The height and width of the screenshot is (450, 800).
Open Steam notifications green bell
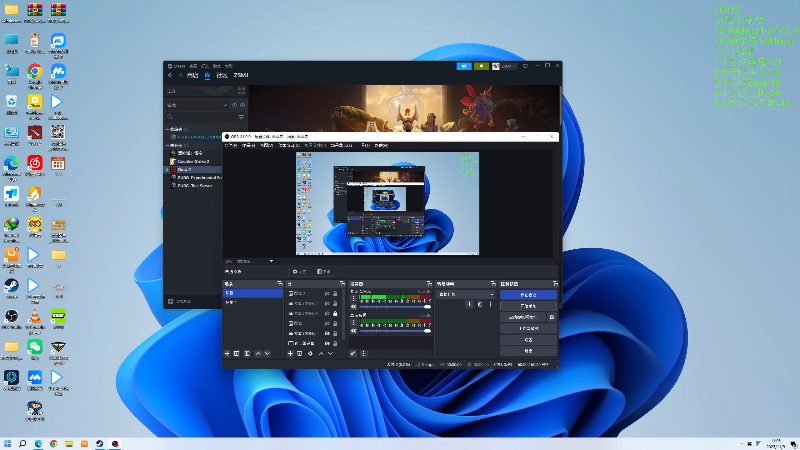tap(483, 66)
